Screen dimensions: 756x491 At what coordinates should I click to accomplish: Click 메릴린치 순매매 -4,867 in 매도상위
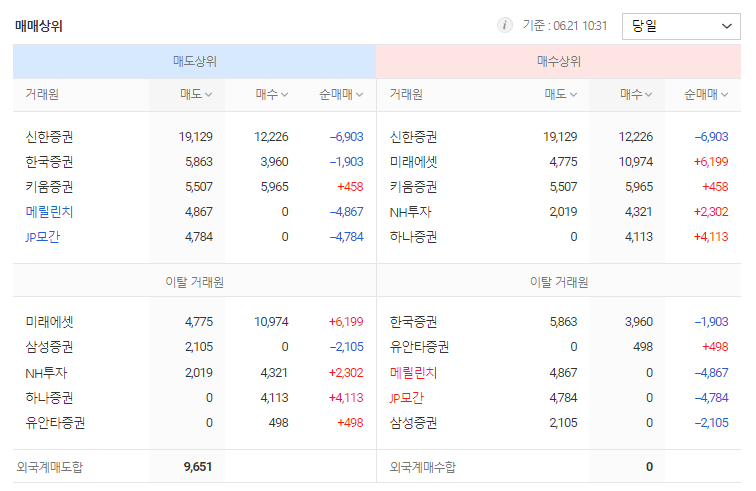[346, 212]
